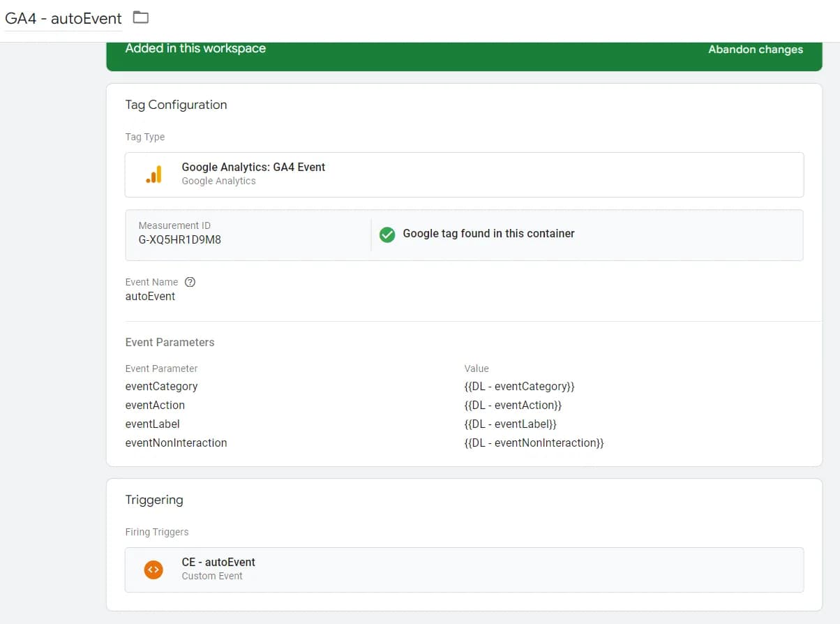Open the CE - autoEvent trigger
840x624 pixels.
[464, 570]
